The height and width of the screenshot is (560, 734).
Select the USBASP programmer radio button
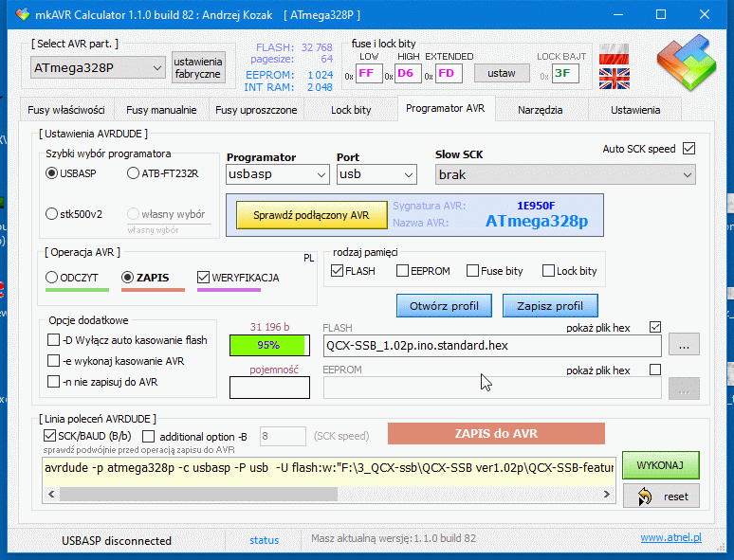point(52,173)
